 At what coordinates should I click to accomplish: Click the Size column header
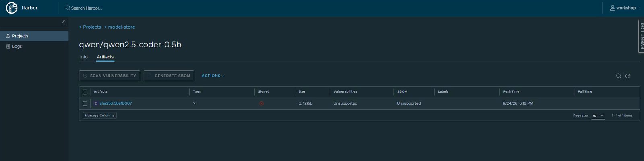coord(302,91)
